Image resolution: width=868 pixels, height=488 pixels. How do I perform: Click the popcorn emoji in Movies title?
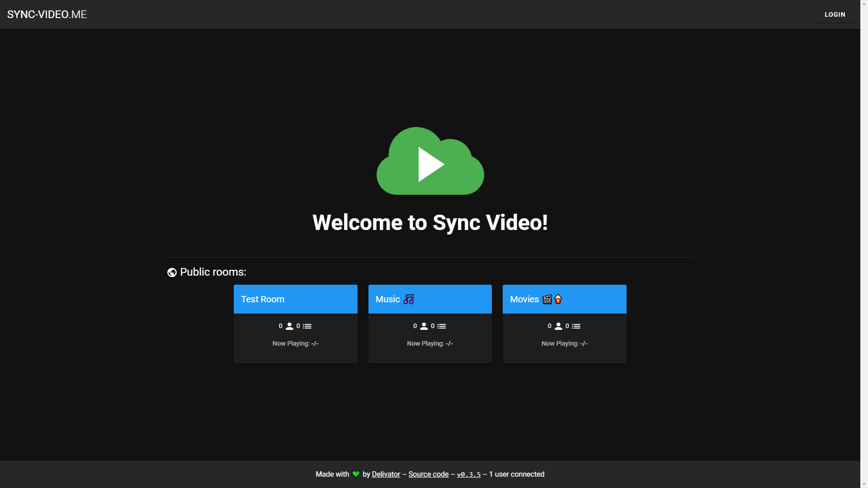click(558, 299)
